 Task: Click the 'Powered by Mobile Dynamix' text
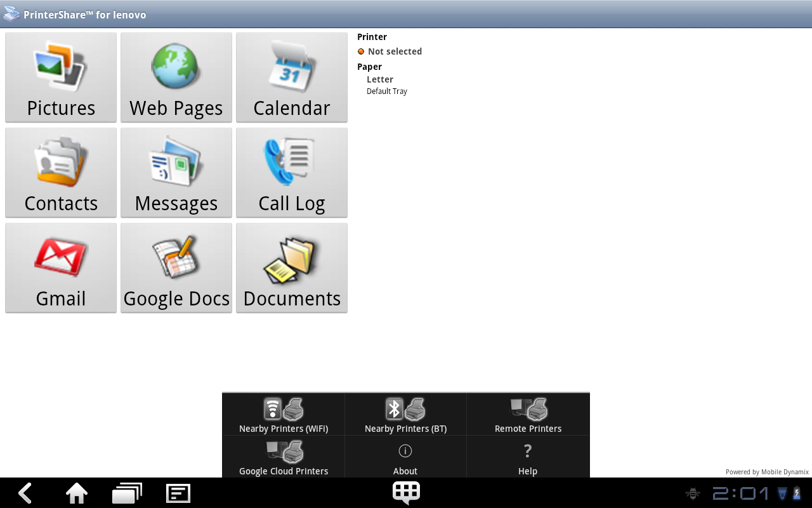[x=767, y=472]
